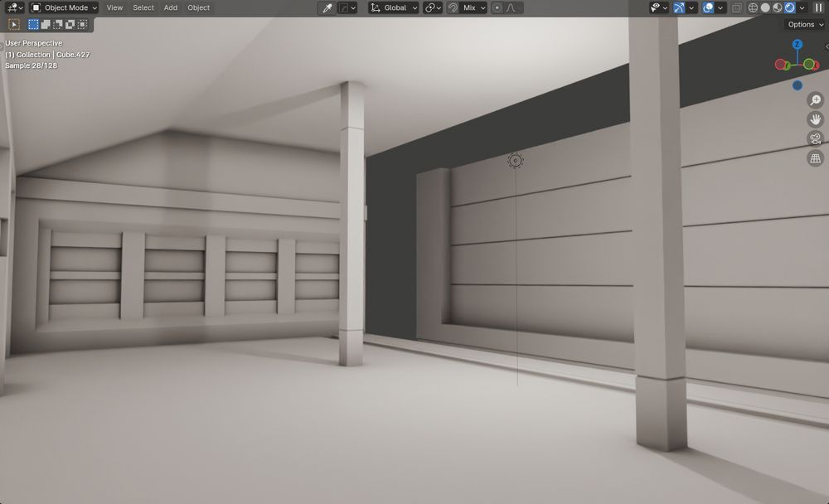
Task: Switch to Rendered viewport shading
Action: point(790,7)
